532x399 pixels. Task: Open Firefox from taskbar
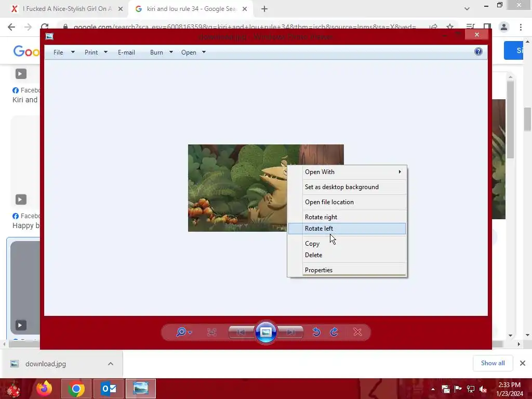click(x=45, y=389)
